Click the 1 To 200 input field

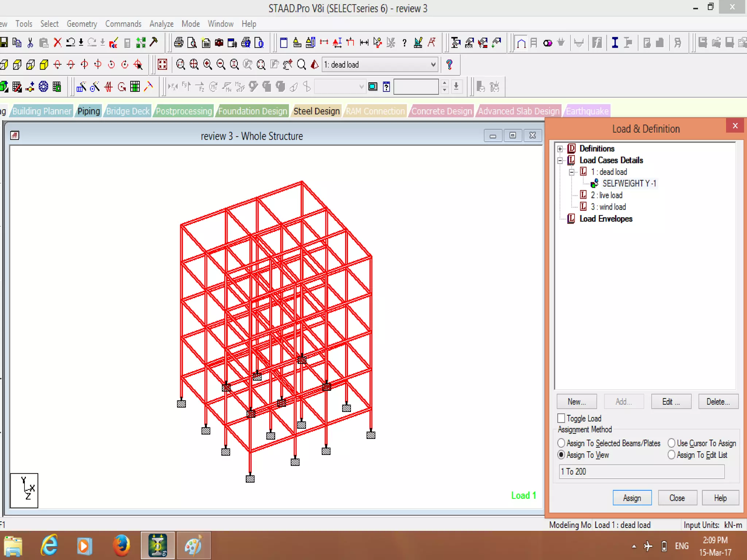[641, 472]
